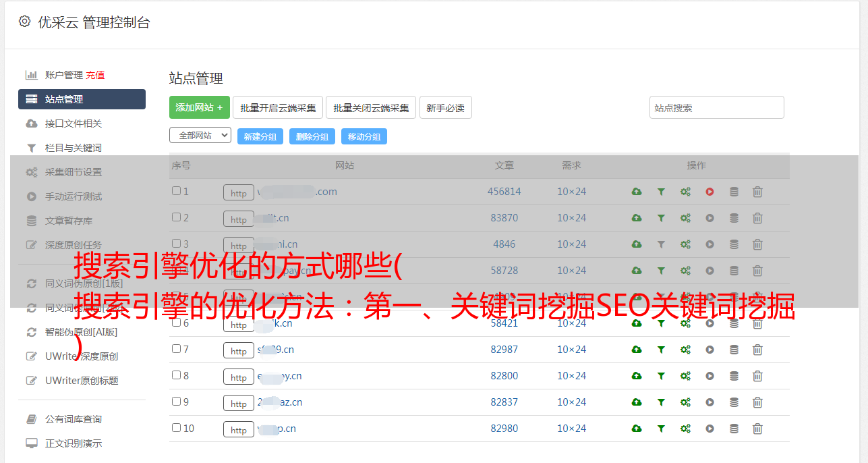868x463 pixels.
Task: Tick the checkbox for row 1
Action: 176,191
